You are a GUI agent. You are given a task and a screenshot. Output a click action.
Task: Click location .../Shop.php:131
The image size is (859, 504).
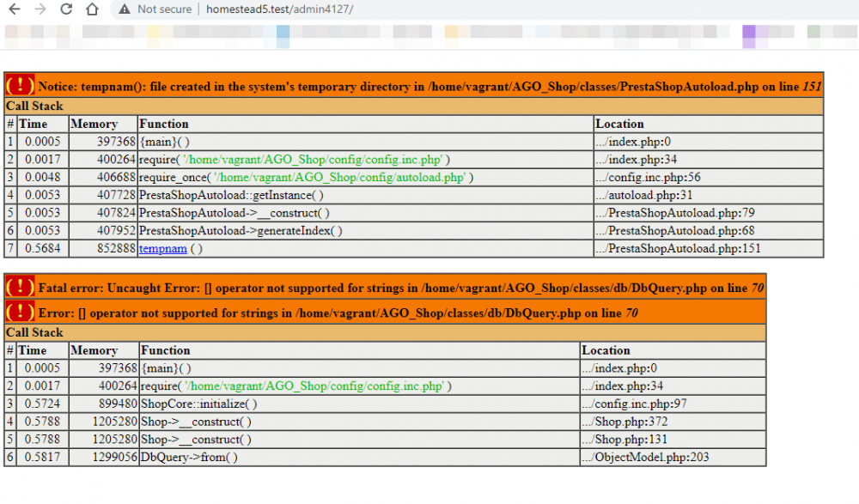pyautogui.click(x=624, y=440)
